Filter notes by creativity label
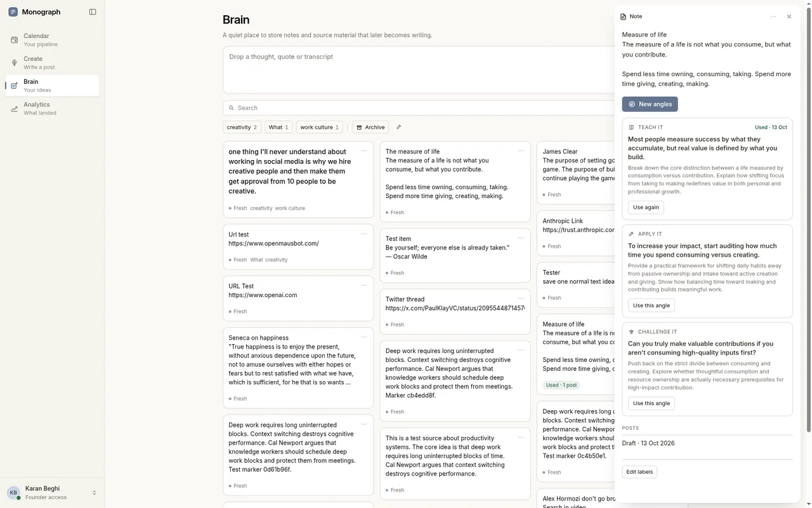This screenshot has height=508, width=812. 242,127
